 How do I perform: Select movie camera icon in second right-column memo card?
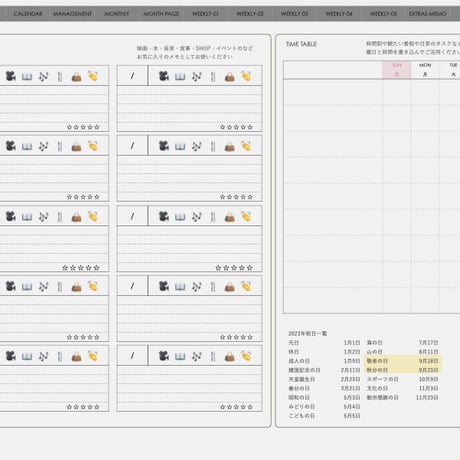point(164,146)
